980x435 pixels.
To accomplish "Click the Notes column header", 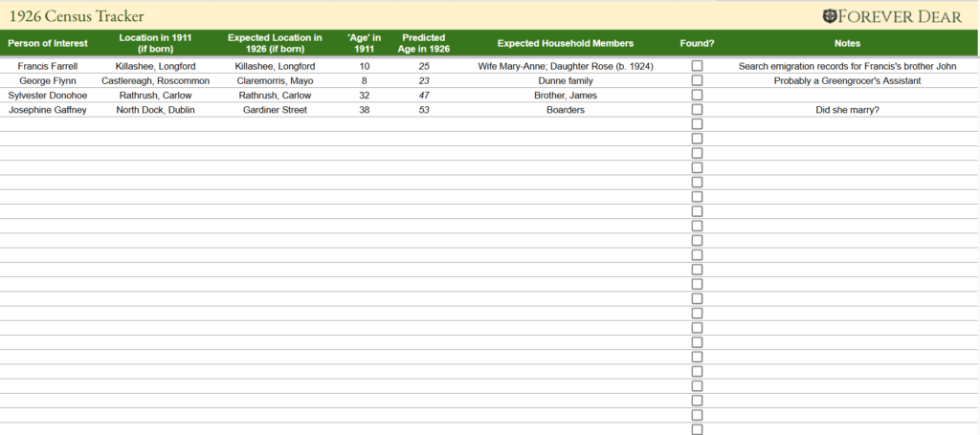I will tap(847, 43).
